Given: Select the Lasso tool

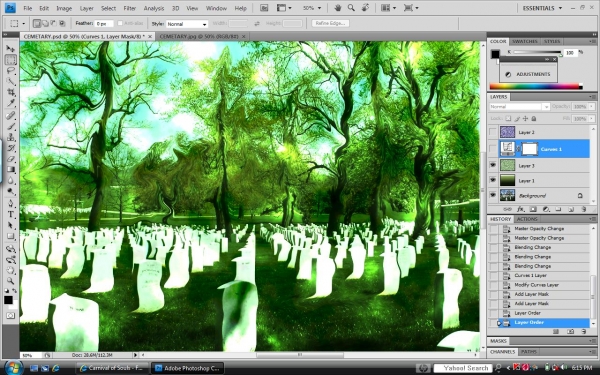Looking at the screenshot, I should point(10,70).
